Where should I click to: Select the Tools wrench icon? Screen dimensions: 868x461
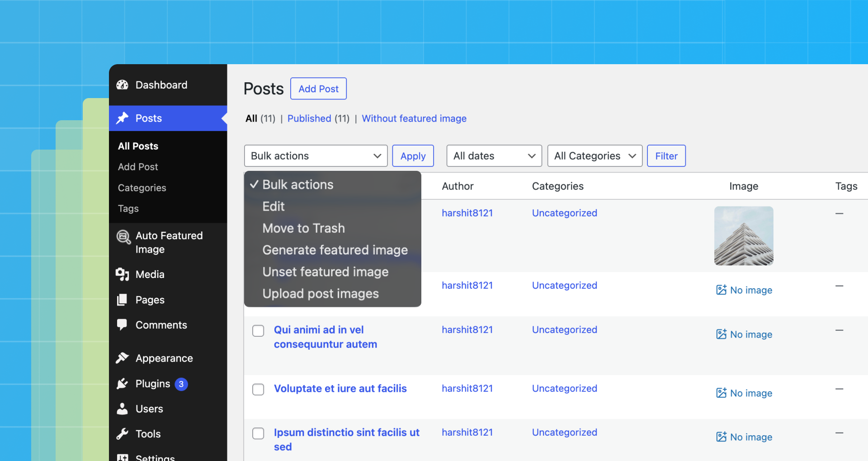coord(122,433)
